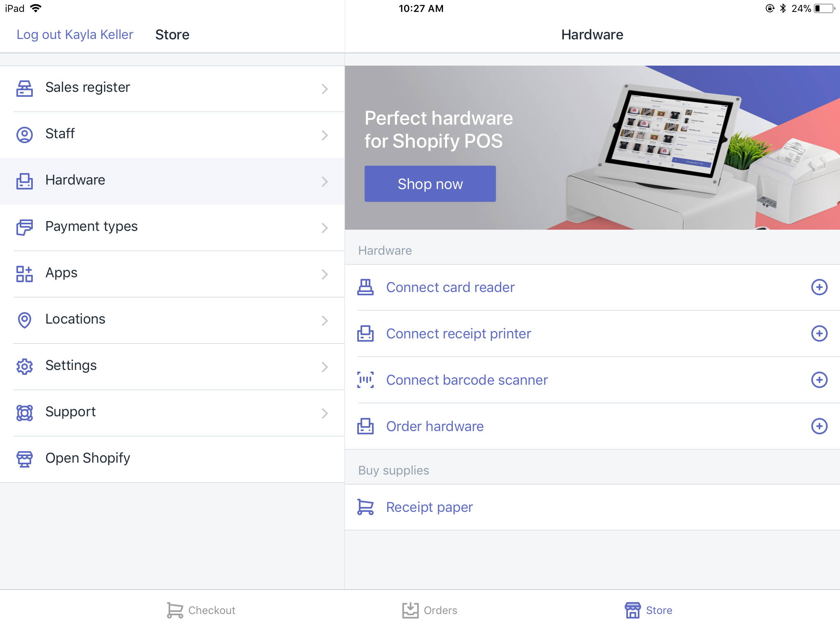Viewport: 840px width, 630px height.
Task: Tap the Hardware label in sidebar
Action: pos(75,180)
